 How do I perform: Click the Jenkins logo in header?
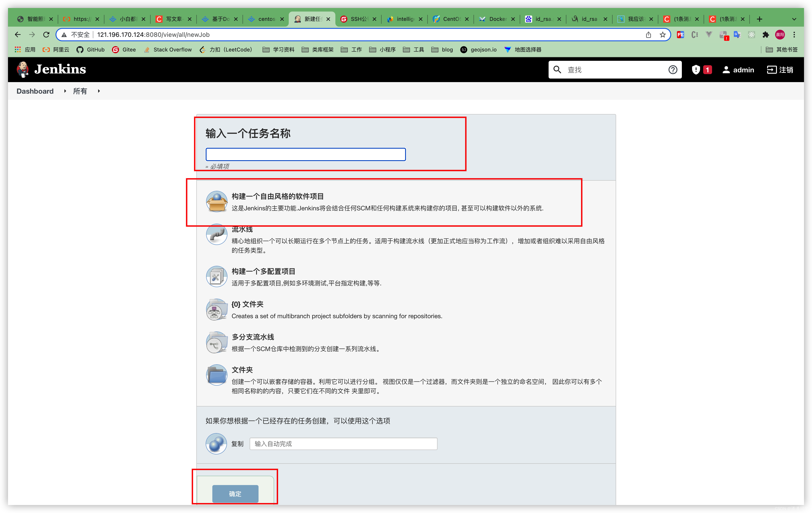pyautogui.click(x=51, y=69)
